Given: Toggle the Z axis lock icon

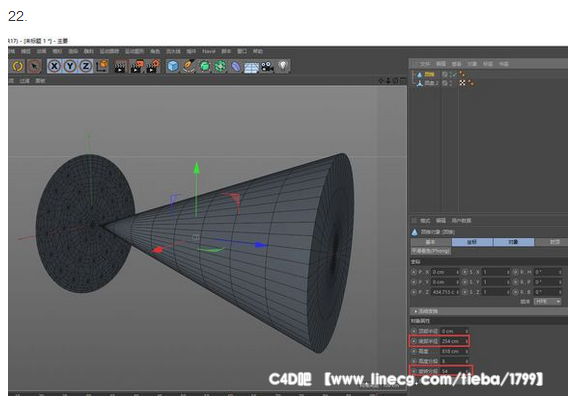Looking at the screenshot, I should (x=86, y=66).
